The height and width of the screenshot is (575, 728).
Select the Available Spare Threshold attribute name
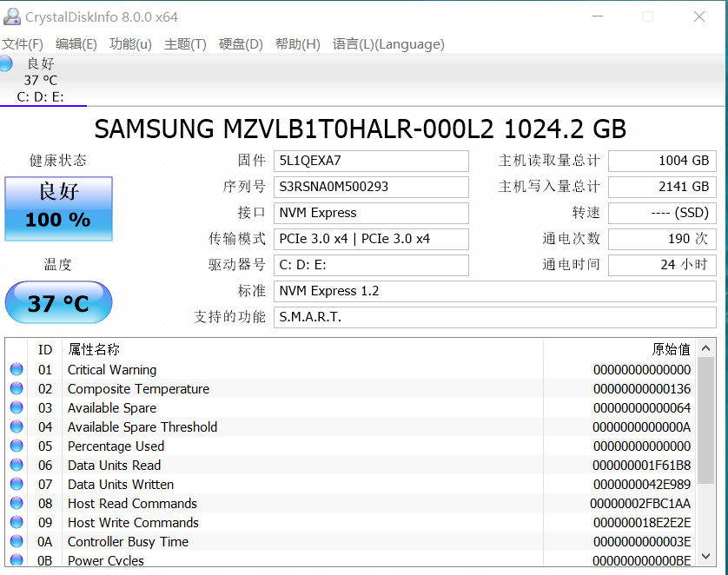pos(142,427)
